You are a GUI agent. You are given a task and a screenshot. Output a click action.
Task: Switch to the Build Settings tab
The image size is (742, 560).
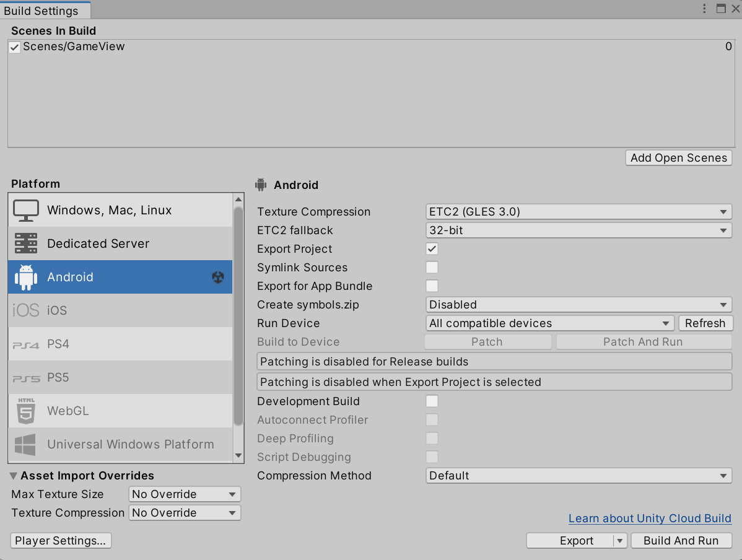(45, 10)
